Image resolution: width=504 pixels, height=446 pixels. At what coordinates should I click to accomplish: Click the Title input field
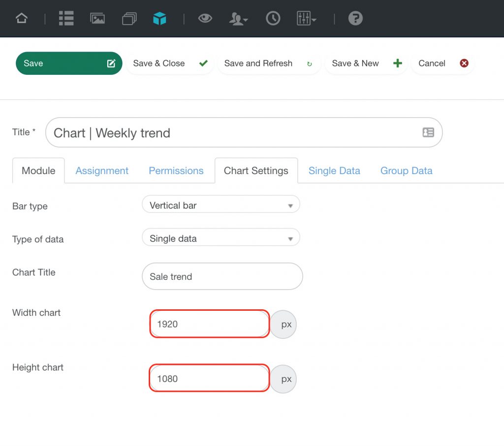point(244,132)
